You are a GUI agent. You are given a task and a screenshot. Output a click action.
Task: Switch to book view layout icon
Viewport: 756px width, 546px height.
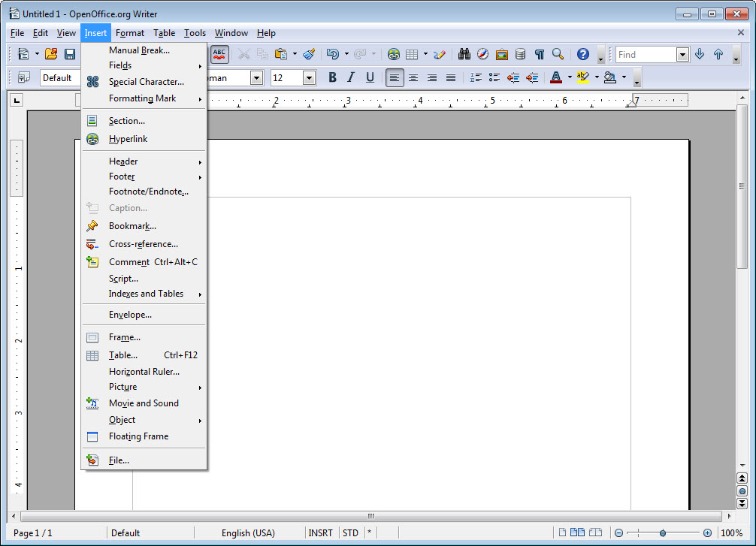click(x=595, y=532)
